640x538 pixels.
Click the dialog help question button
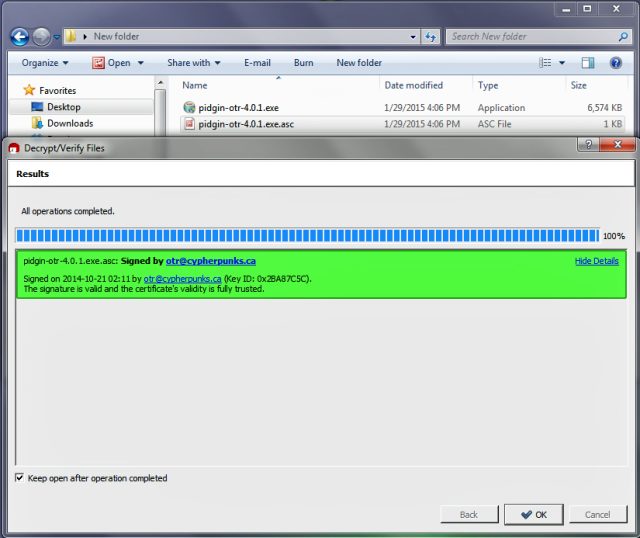[588, 144]
